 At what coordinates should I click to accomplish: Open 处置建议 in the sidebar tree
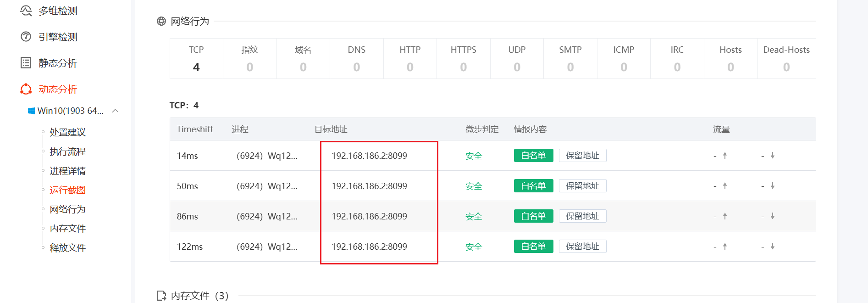(67, 132)
